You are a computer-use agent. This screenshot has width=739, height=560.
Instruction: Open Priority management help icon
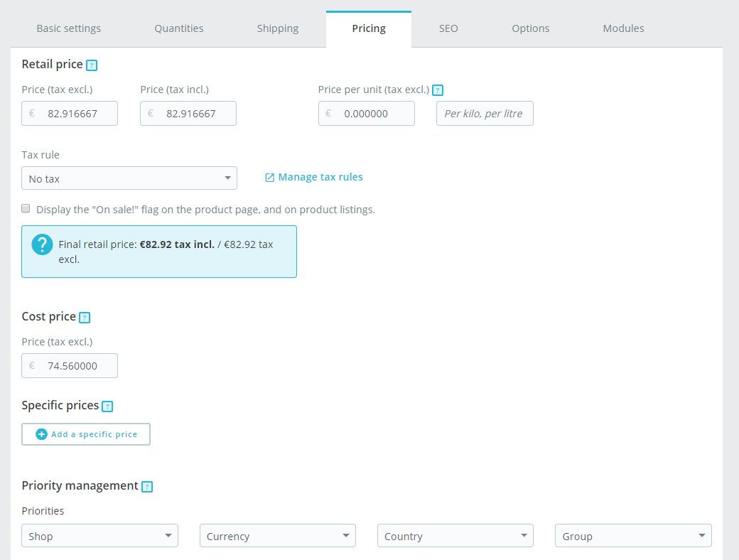click(x=147, y=487)
